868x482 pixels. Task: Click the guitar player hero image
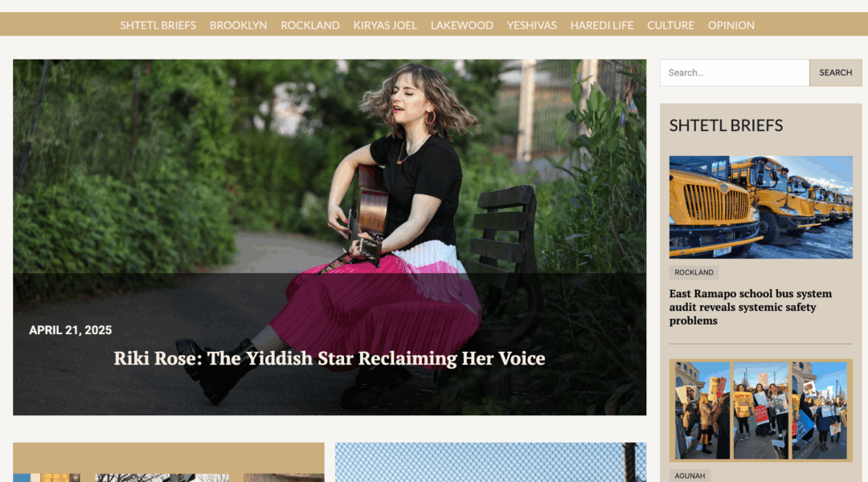330,166
